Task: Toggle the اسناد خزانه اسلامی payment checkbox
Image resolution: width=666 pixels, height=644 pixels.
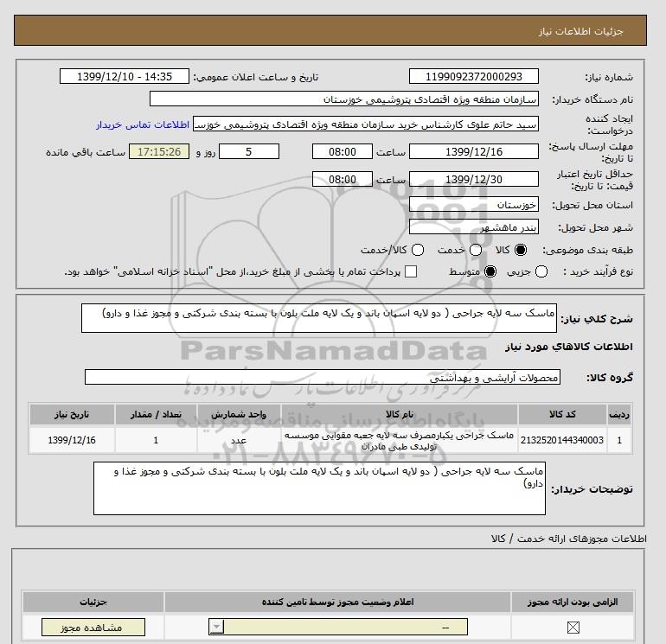Action: 411,271
